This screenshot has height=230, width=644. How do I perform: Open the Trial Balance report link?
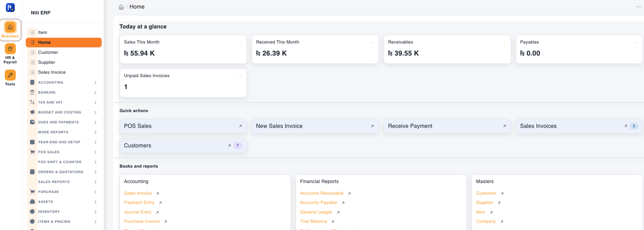(x=314, y=221)
